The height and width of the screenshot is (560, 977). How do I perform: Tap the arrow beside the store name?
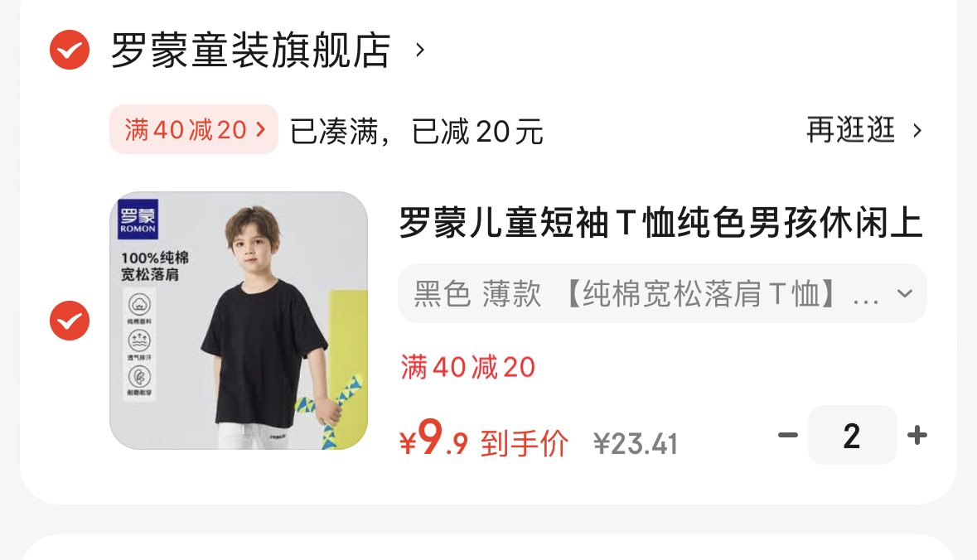coord(420,50)
